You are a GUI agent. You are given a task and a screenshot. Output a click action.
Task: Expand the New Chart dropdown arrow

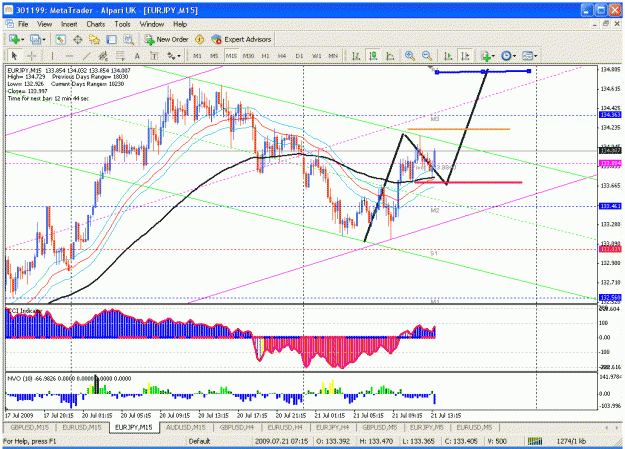coord(22,39)
